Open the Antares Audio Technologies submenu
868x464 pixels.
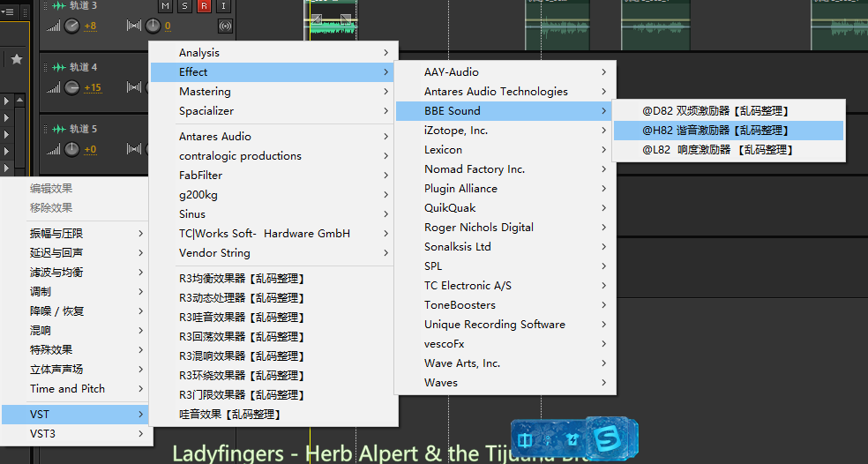[x=504, y=92]
